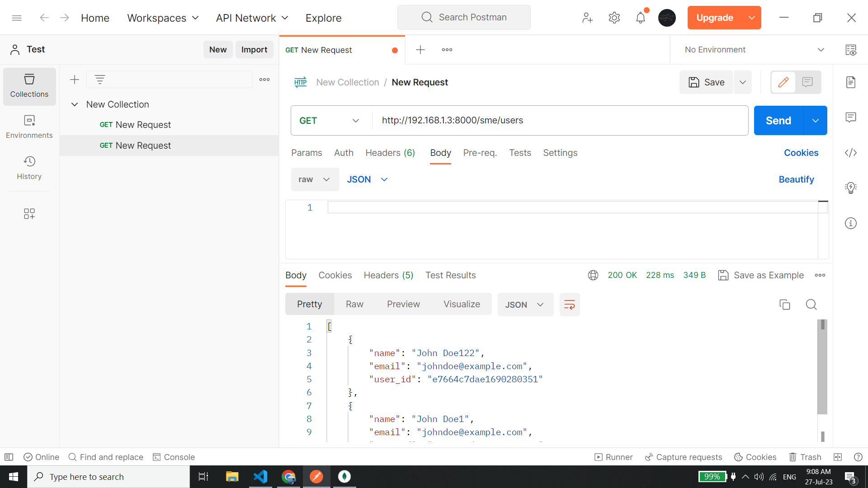Open the History sidebar panel
The width and height of the screenshot is (868, 488).
[29, 168]
